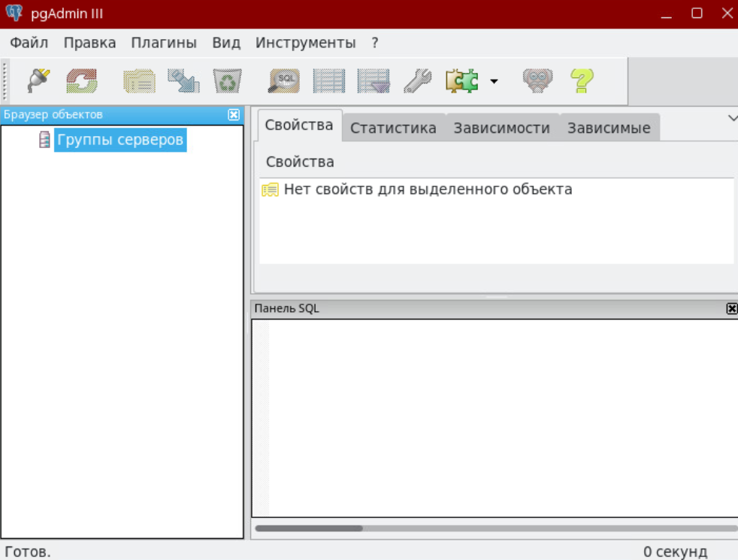
Task: Click the Plugins puzzle piece icon
Action: [x=461, y=80]
